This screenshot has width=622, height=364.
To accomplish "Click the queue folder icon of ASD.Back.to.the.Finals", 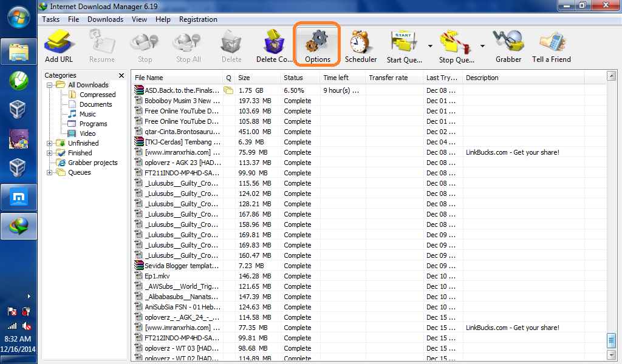I will [x=228, y=90].
